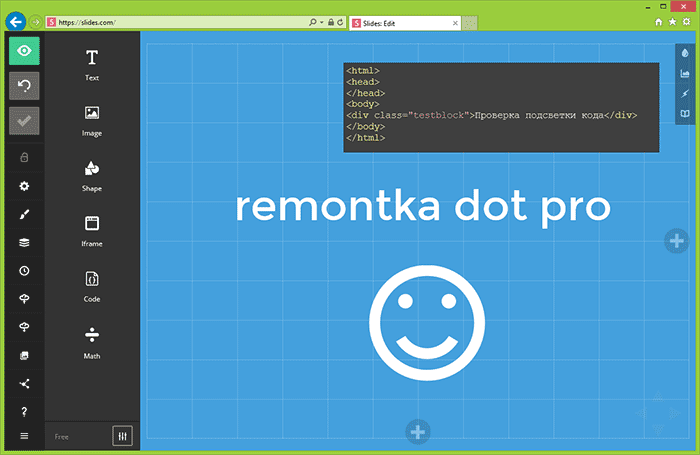Add an Iframe block

[92, 231]
